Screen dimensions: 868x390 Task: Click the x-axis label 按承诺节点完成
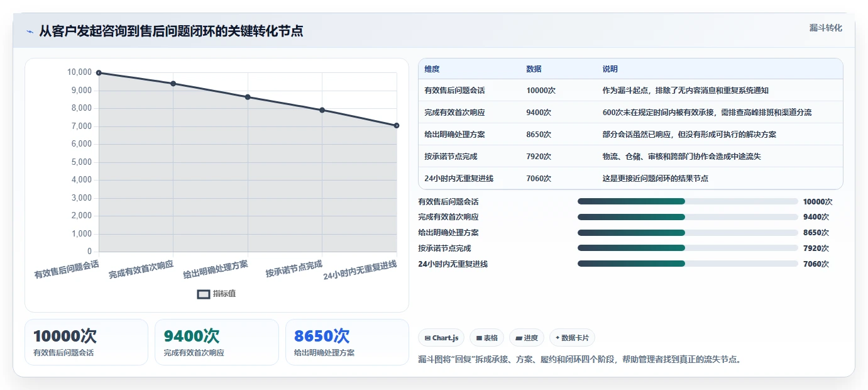click(294, 269)
